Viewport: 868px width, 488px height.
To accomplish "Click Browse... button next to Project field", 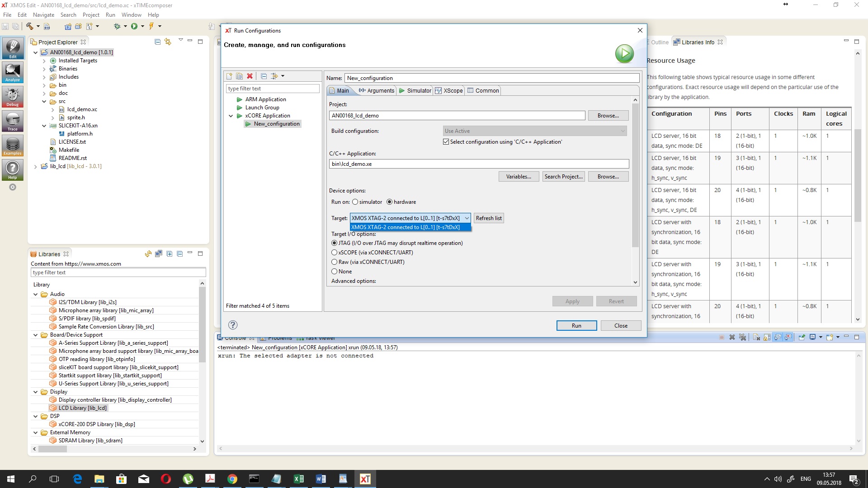I will coord(608,116).
